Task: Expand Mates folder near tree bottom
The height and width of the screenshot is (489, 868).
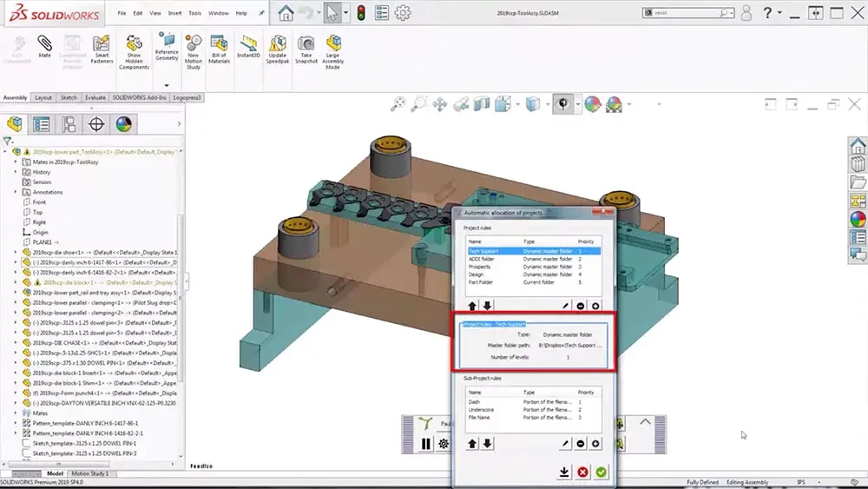Action: (16, 413)
